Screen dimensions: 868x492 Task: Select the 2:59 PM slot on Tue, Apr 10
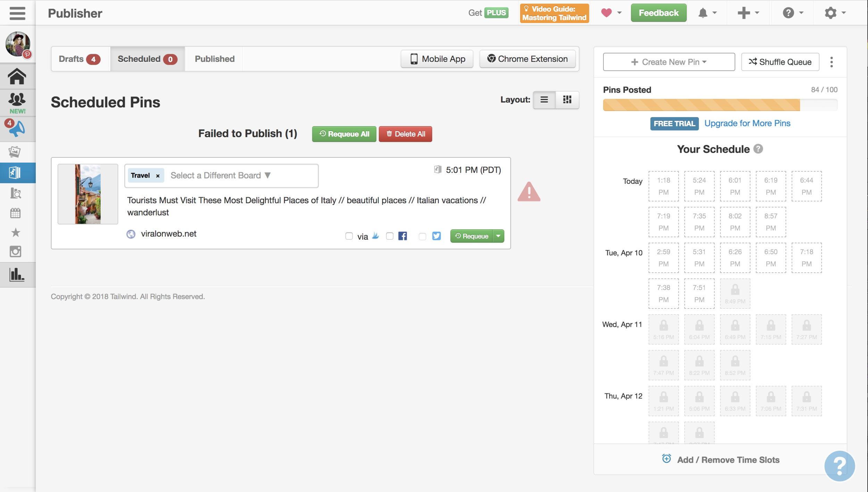tap(663, 258)
